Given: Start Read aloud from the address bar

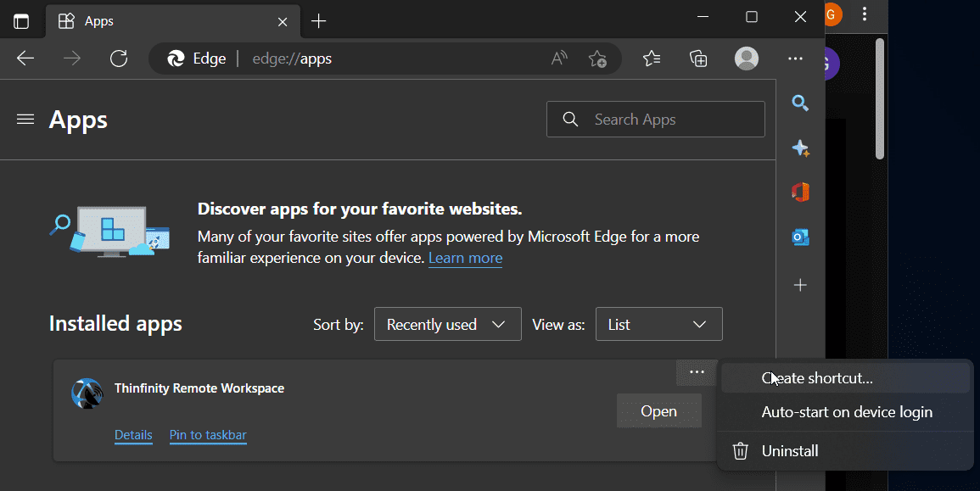Looking at the screenshot, I should point(559,58).
